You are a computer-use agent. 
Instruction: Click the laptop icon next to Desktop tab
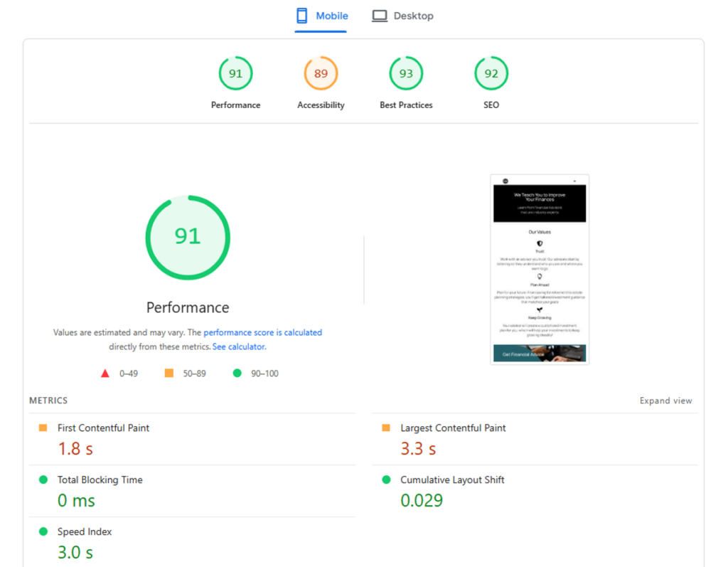[379, 15]
